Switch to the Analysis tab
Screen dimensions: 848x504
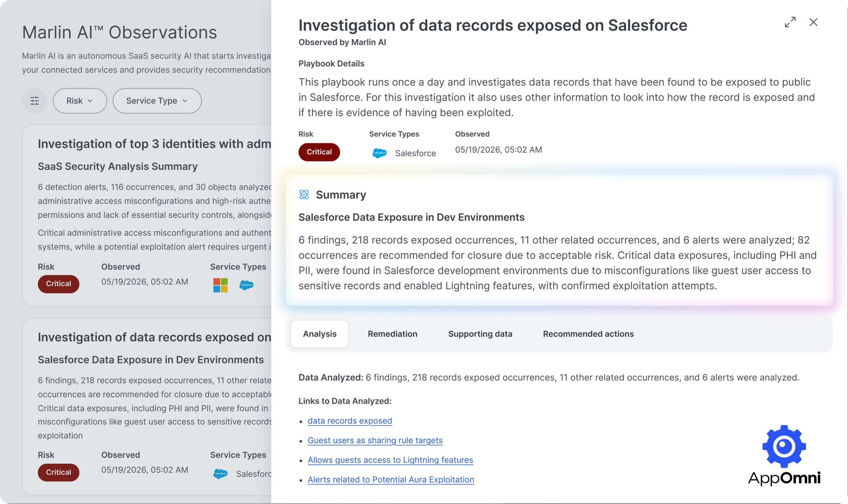pyautogui.click(x=320, y=334)
